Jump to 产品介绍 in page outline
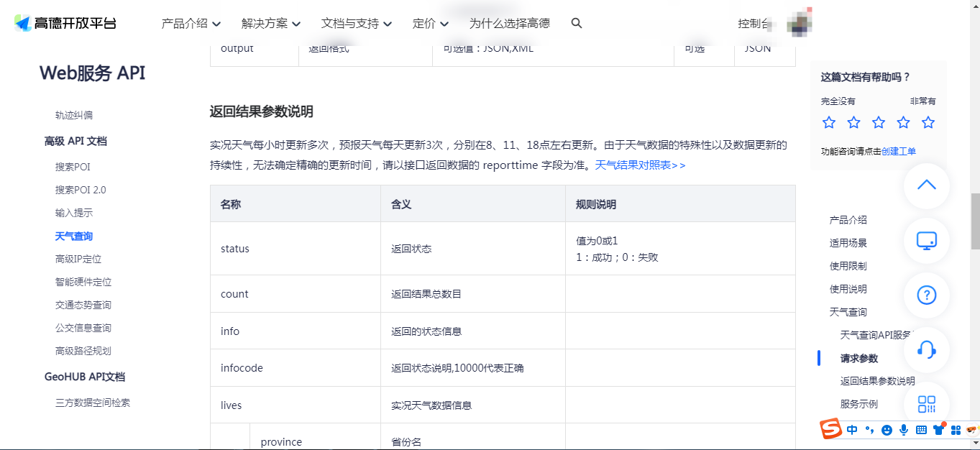 point(848,220)
